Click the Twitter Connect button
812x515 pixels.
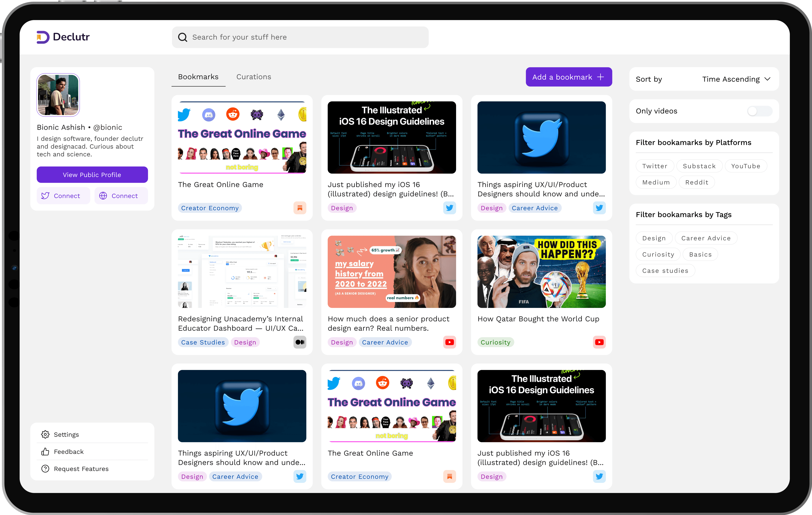pos(63,196)
